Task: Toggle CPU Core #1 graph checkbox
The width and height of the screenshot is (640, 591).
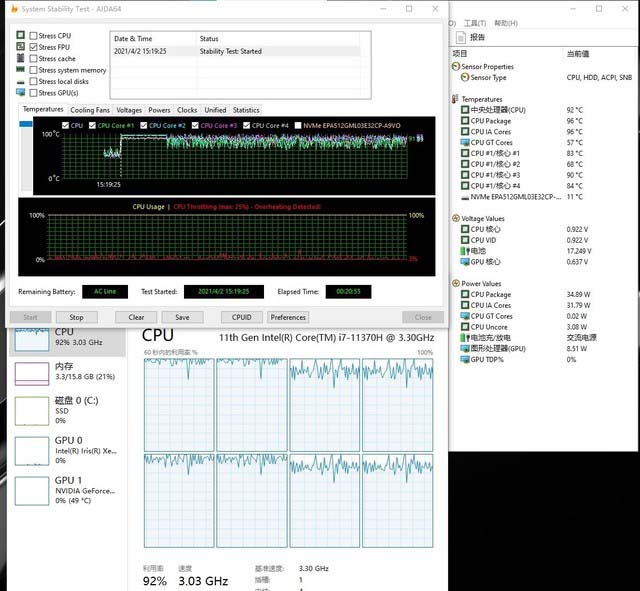Action: tap(92, 125)
